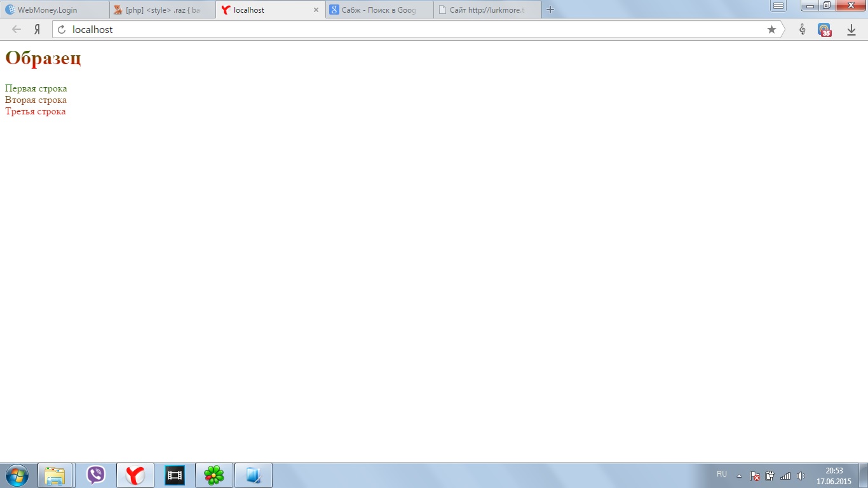The height and width of the screenshot is (488, 868).
Task: Click the back arrow navigation button
Action: (x=17, y=29)
